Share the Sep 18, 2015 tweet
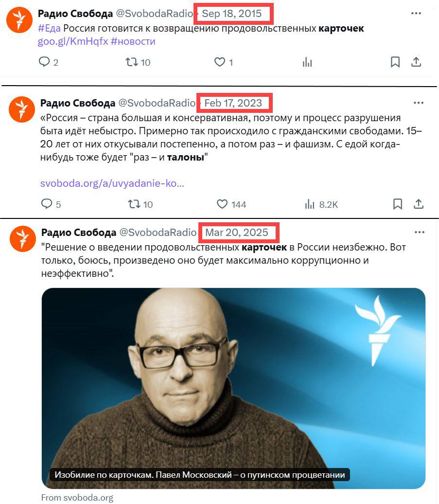439x504 pixels. click(416, 62)
